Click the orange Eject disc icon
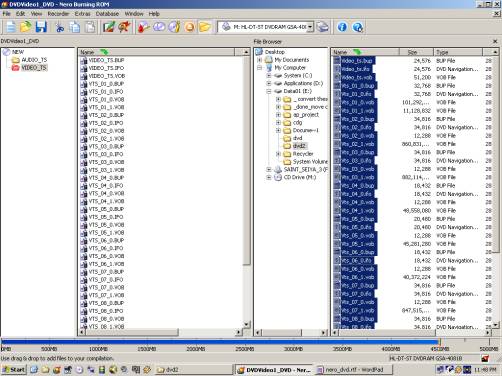This screenshot has height=376, width=502. pyautogui.click(x=190, y=27)
